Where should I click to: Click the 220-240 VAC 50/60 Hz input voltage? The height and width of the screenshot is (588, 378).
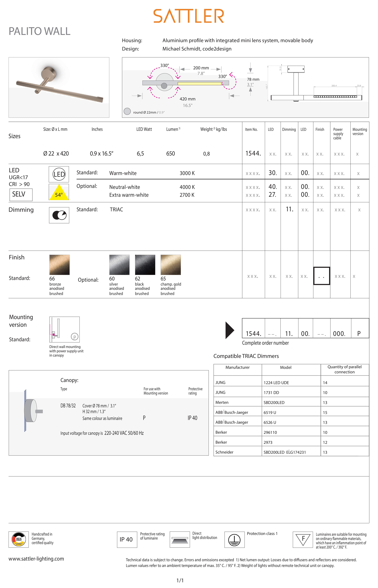pyautogui.click(x=124, y=433)
